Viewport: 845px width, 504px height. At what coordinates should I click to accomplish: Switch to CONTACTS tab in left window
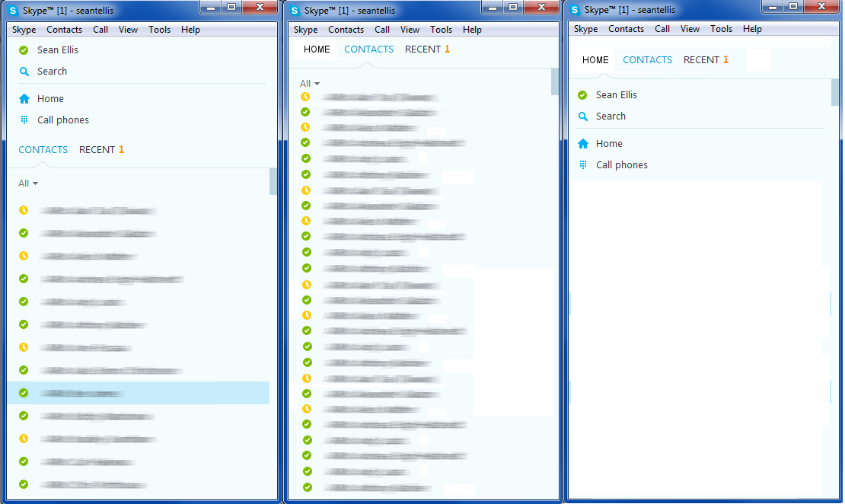[x=43, y=150]
